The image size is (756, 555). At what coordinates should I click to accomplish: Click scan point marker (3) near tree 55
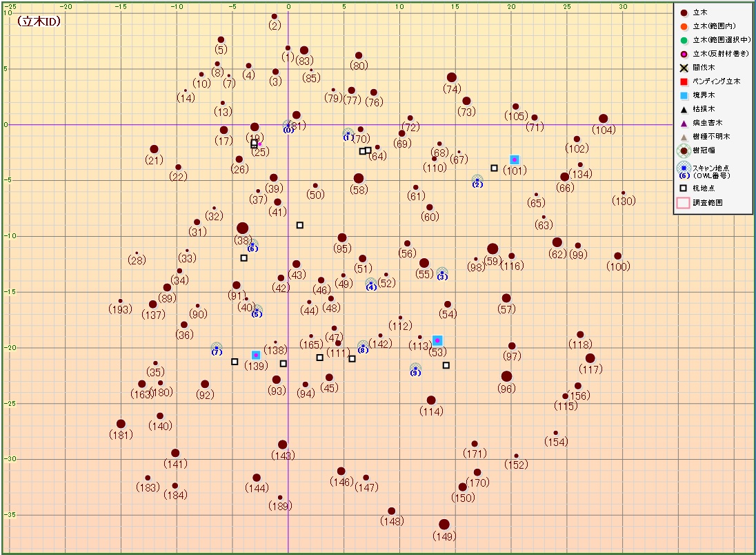coord(442,273)
